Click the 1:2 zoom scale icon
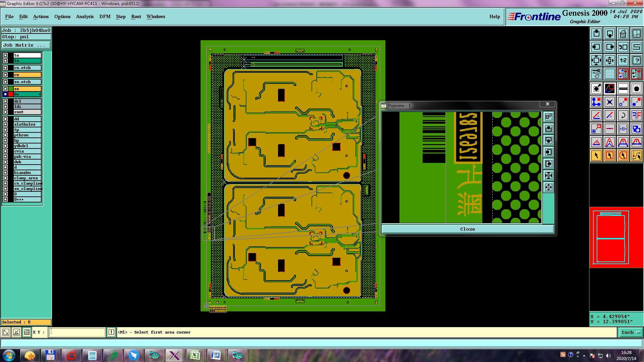This screenshot has height=362, width=644. [x=623, y=60]
